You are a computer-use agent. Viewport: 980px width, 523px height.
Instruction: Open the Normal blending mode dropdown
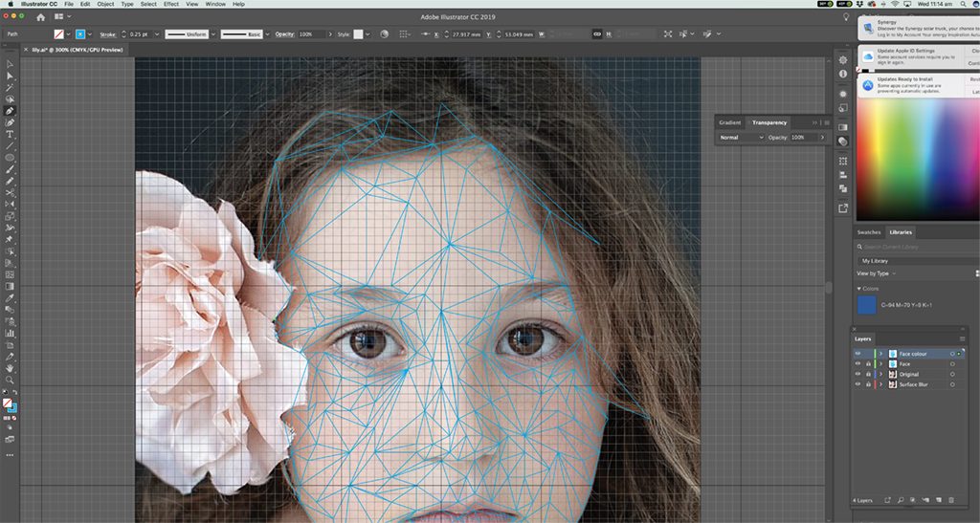[742, 138]
